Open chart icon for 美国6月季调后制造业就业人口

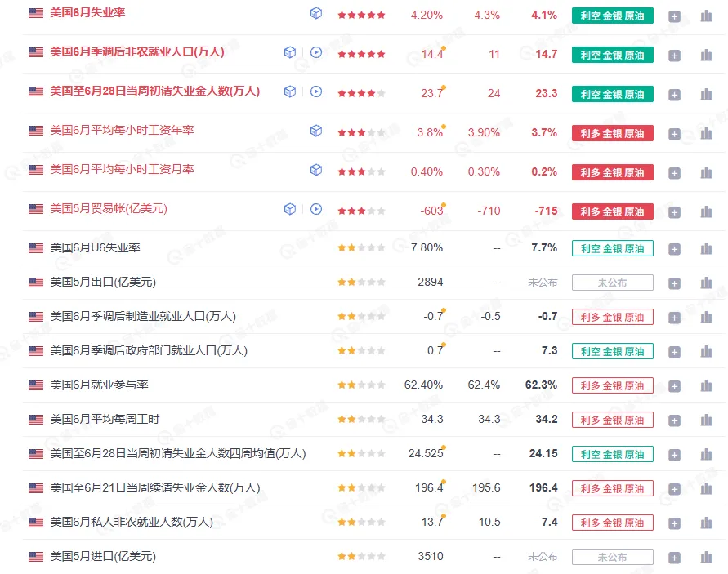click(x=706, y=318)
